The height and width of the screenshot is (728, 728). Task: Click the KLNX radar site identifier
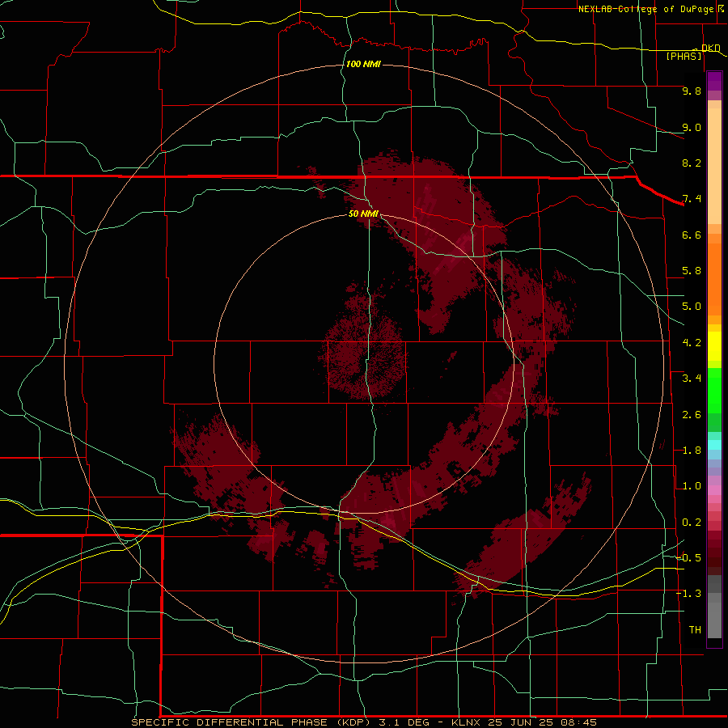tap(467, 722)
